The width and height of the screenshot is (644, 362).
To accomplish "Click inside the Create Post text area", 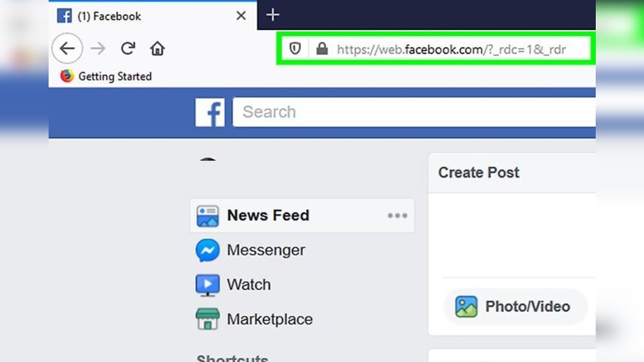I will [x=512, y=235].
